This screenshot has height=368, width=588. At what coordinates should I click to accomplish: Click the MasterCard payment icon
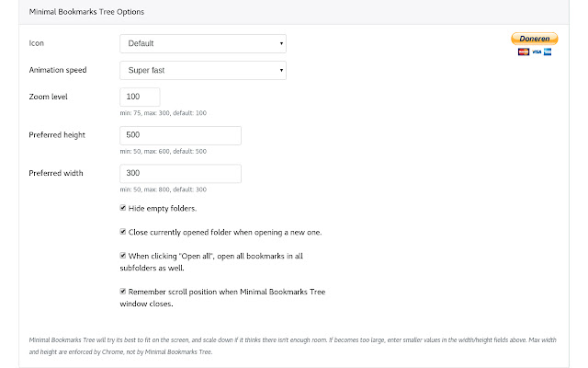click(523, 52)
